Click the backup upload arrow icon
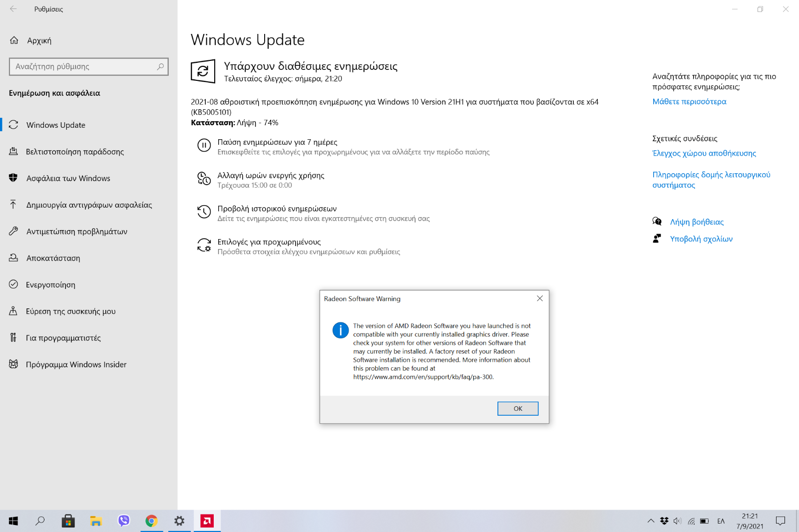The height and width of the screenshot is (532, 799). coord(13,204)
